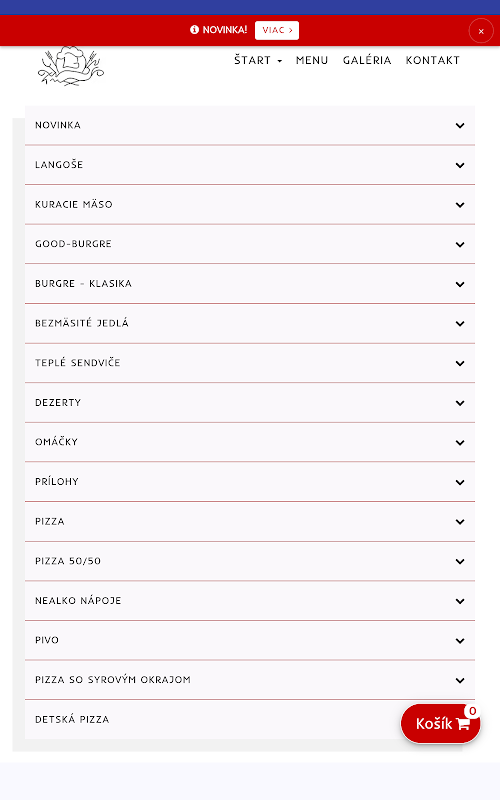Click chevron icon beside PIZZA 50/50
The width and height of the screenshot is (500, 800).
pos(460,562)
